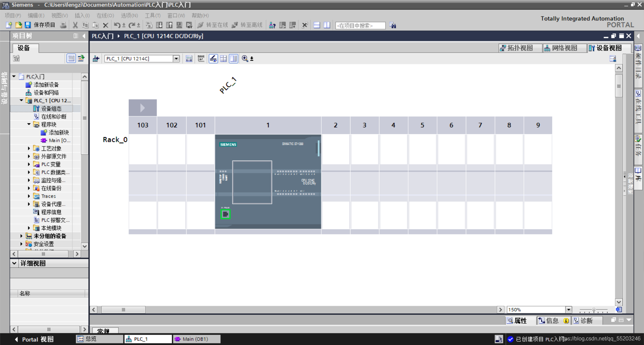The height and width of the screenshot is (345, 644).
Task: Click the stop CPU icon
Action: pos(292,25)
